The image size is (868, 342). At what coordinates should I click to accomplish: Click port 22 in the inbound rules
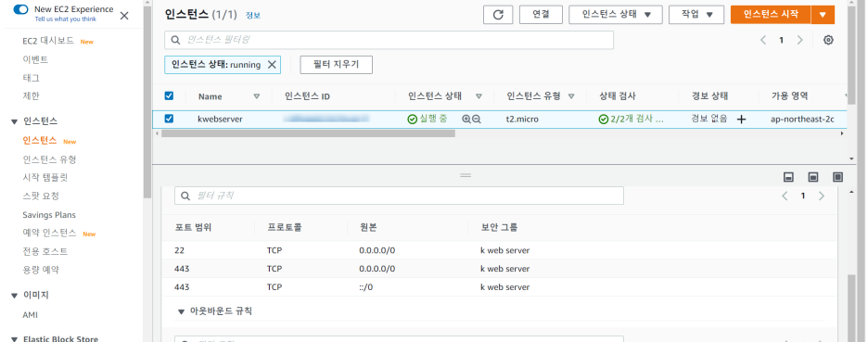[x=179, y=250]
